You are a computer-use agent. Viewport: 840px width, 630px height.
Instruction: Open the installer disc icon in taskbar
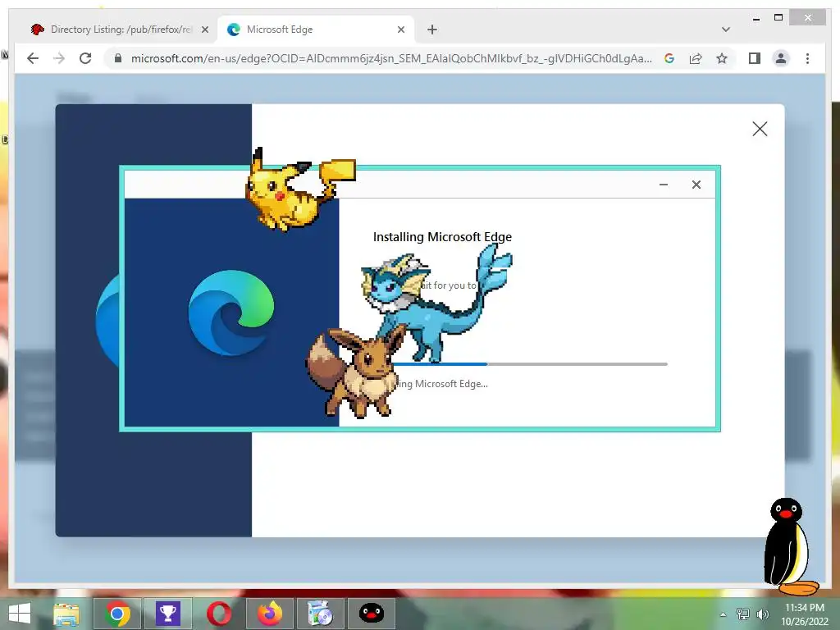[321, 614]
